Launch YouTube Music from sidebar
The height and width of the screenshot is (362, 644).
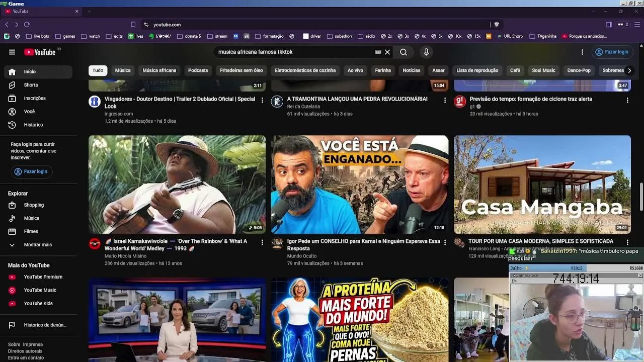tap(38, 290)
